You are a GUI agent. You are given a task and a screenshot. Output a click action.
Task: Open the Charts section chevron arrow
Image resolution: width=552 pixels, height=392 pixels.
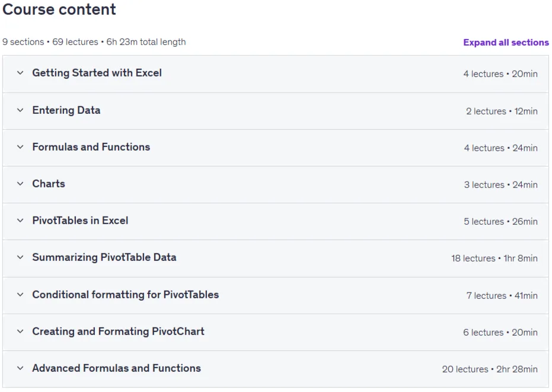(20, 184)
